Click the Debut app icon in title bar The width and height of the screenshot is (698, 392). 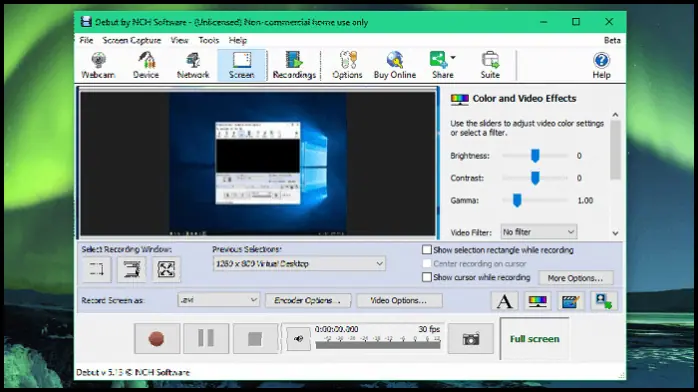pyautogui.click(x=86, y=22)
